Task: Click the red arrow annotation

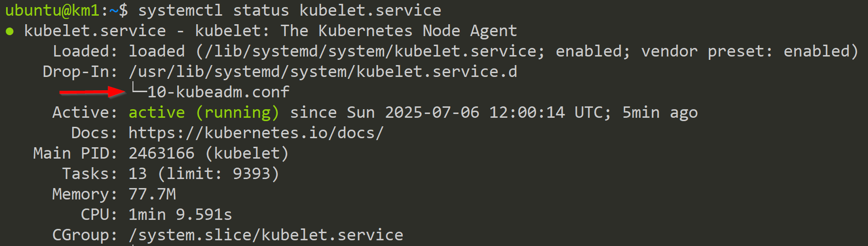Action: [x=92, y=91]
